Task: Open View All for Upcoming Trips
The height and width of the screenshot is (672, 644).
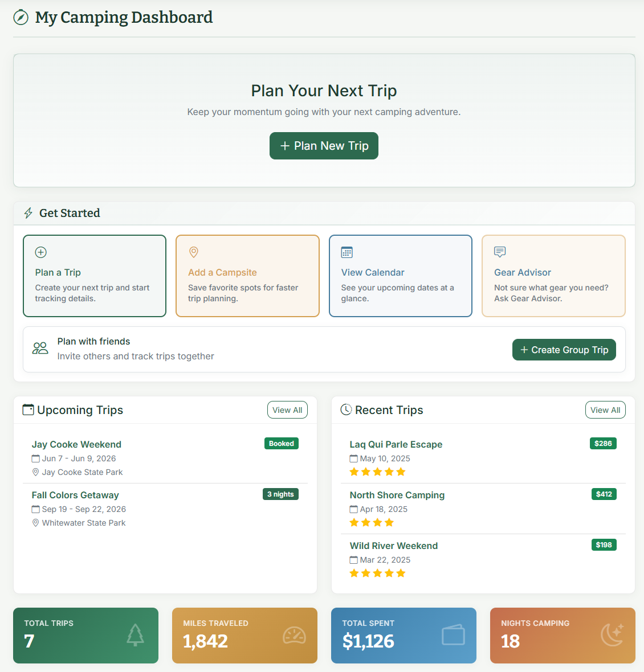Action: click(287, 410)
